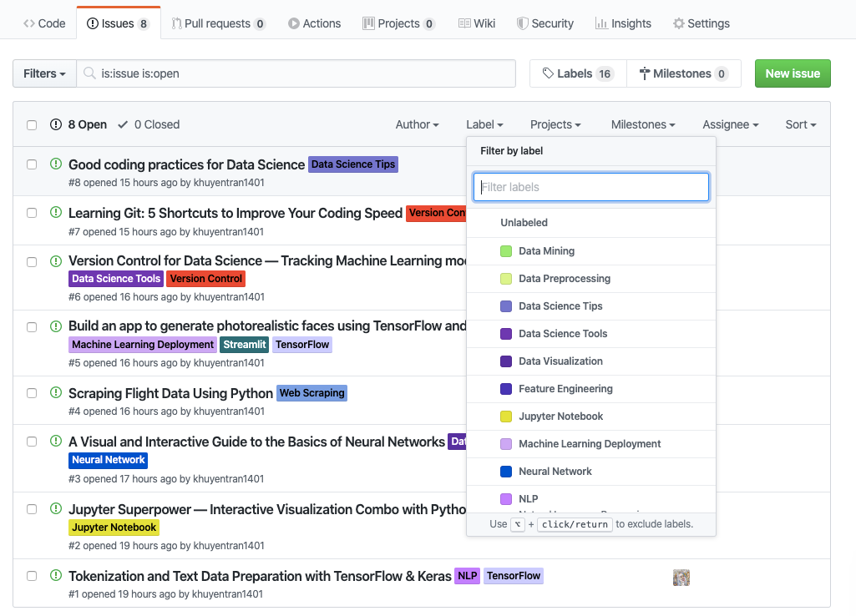Choose Jupyter Notebook in label filter list

tap(560, 417)
